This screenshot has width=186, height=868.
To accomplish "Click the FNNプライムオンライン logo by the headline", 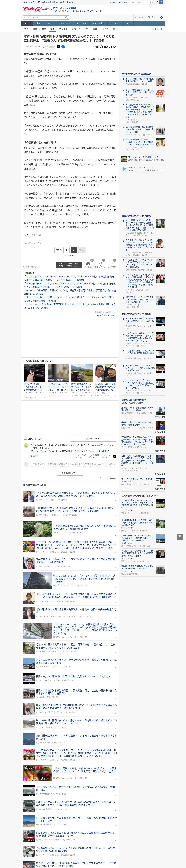I will 104,47.
